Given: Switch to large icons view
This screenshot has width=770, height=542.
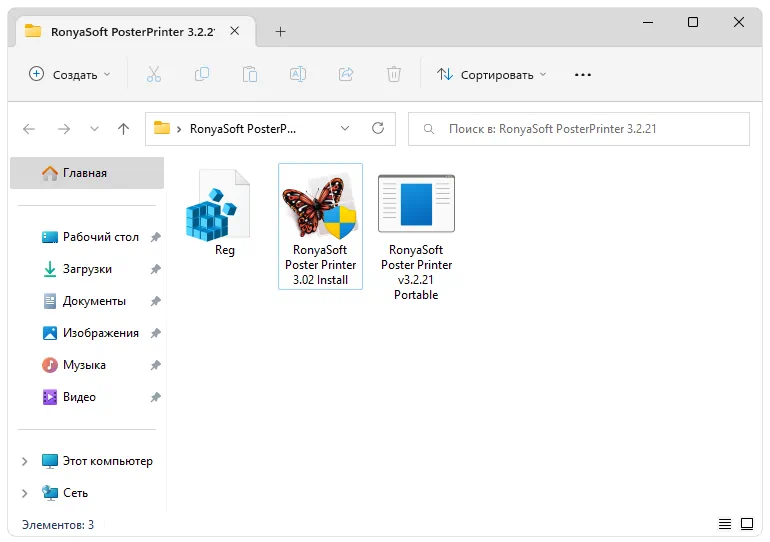Looking at the screenshot, I should (747, 524).
